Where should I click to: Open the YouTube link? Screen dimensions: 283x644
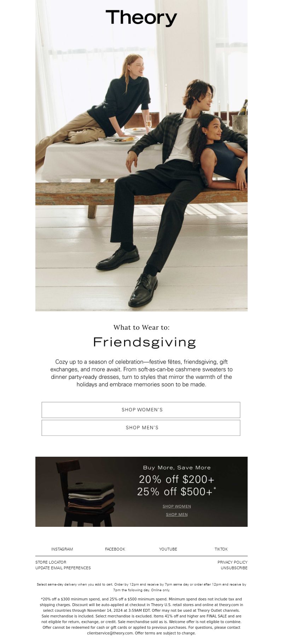[x=168, y=549]
